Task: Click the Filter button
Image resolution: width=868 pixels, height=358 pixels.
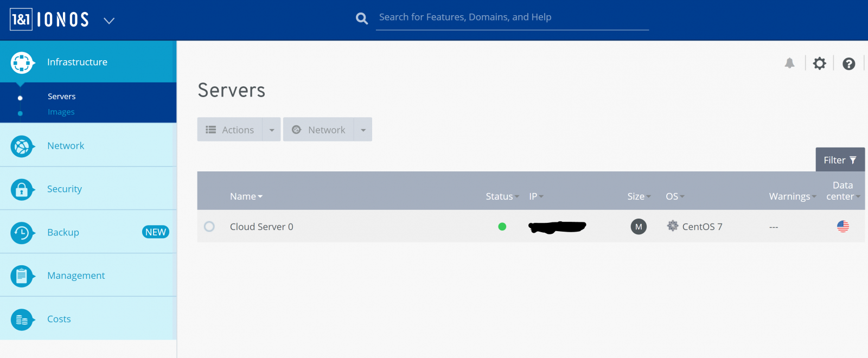Action: [839, 160]
